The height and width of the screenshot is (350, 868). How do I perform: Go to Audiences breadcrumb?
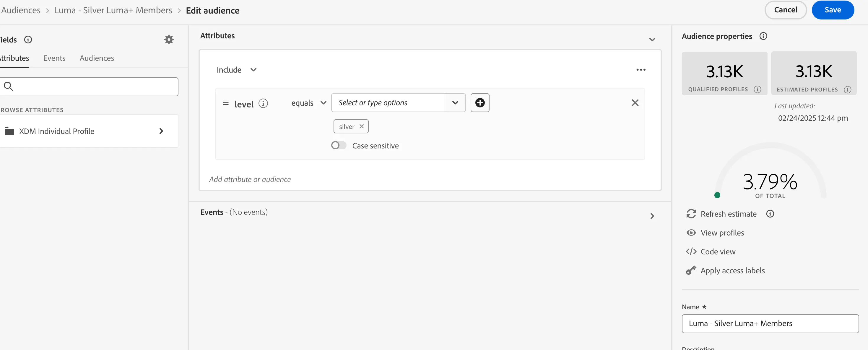tap(21, 10)
